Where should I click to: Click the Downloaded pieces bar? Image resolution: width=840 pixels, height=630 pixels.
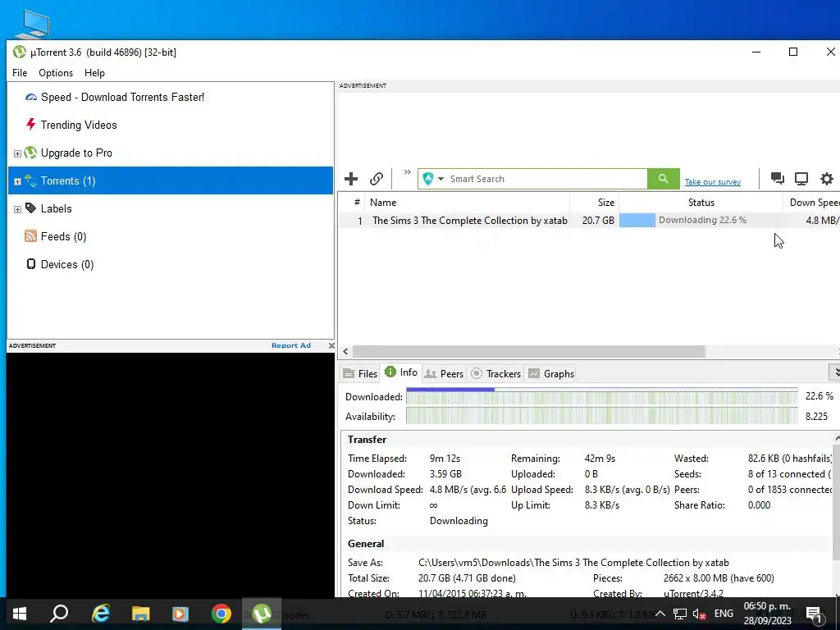pos(602,396)
